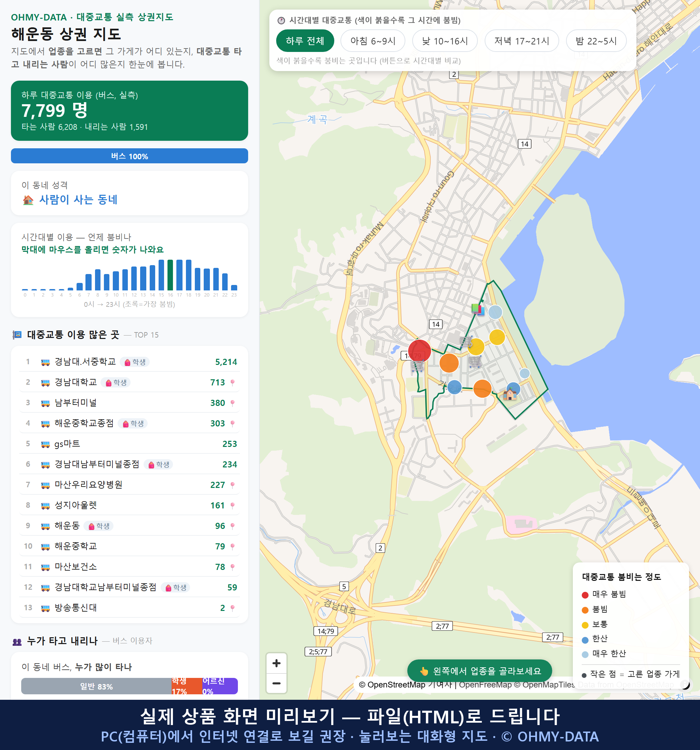Click the 학생 tag on the 경남대.서중학교 row
This screenshot has width=700, height=750.
pos(135,362)
